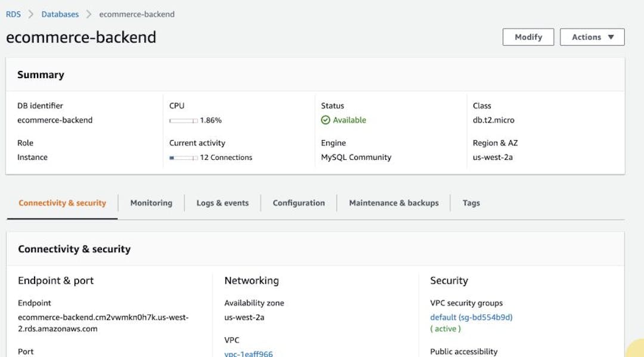Open the Logs & events tab
The image size is (644, 357).
222,203
